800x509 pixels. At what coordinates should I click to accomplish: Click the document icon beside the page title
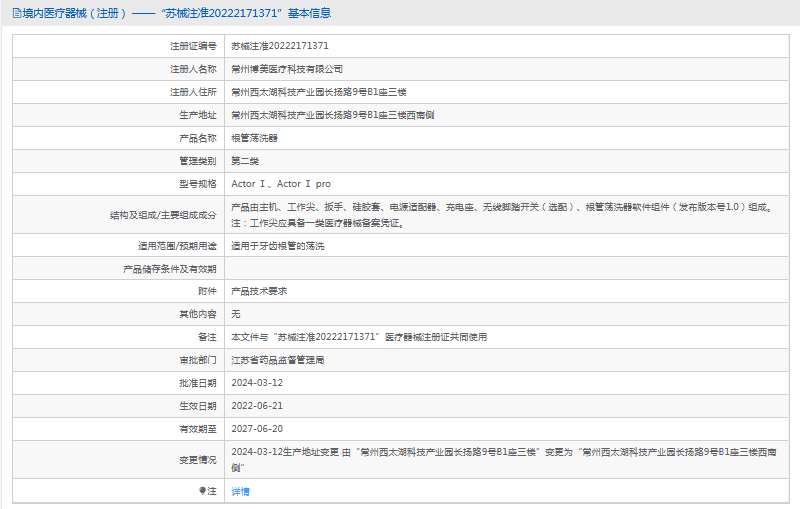[17, 13]
